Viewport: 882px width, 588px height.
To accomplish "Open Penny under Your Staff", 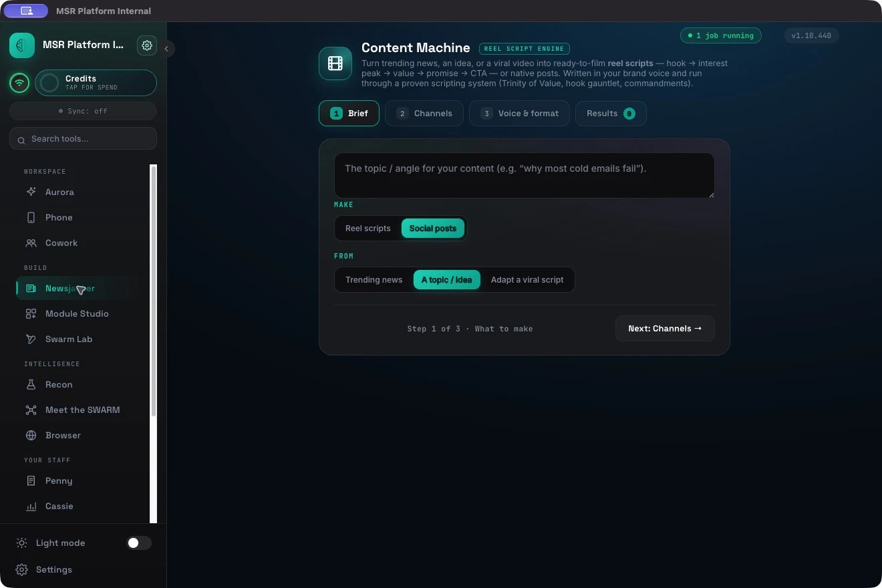I will [x=83, y=480].
